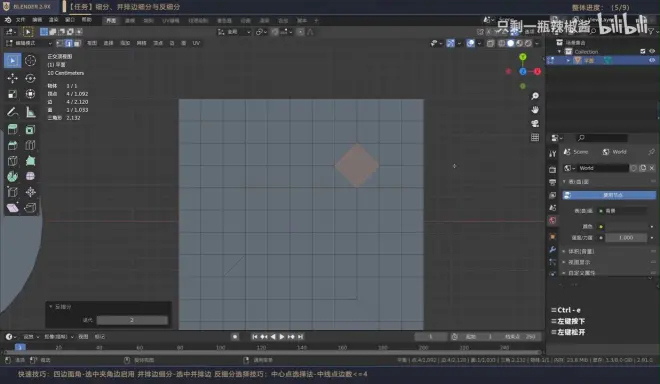Select the Spin tool
This screenshot has height=384, width=660.
pyautogui.click(x=13, y=176)
